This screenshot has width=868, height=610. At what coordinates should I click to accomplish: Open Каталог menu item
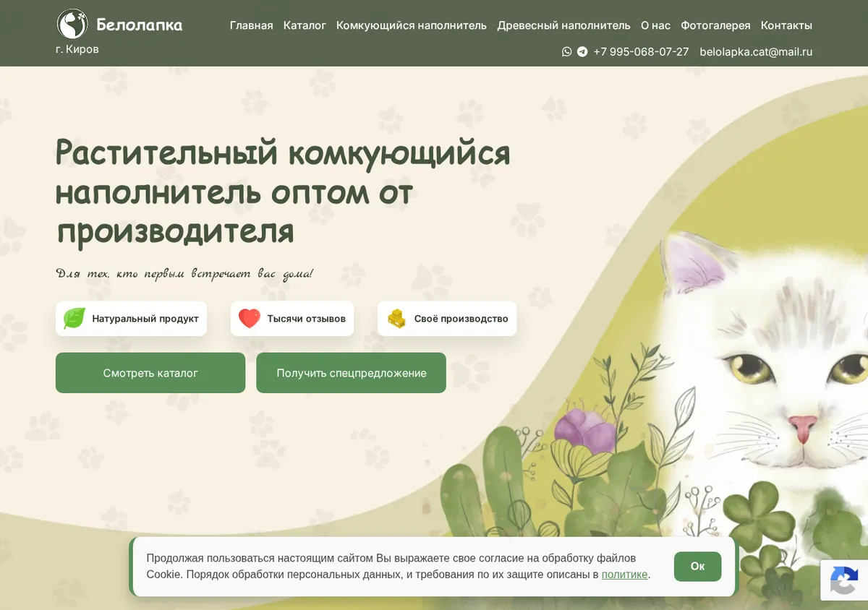305,25
